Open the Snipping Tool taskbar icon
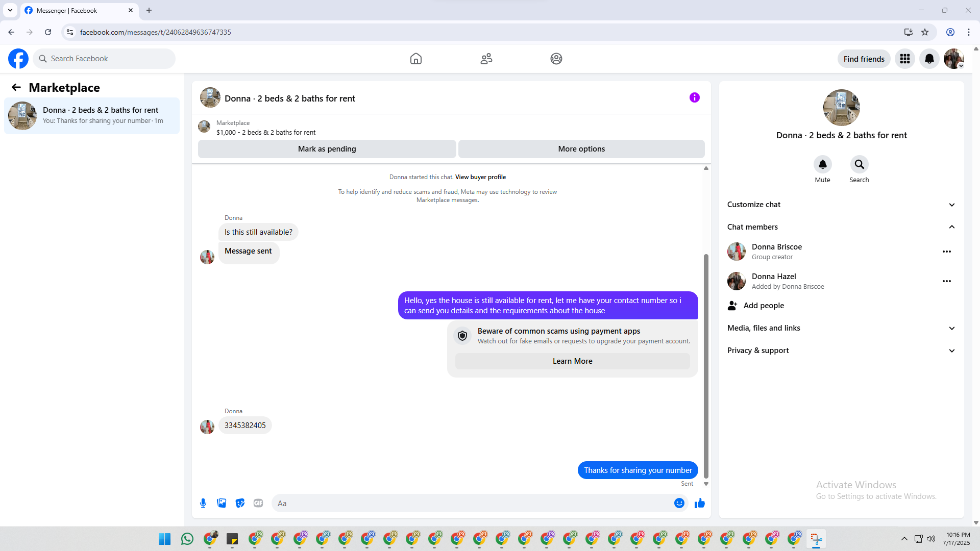980x551 pixels. (816, 539)
